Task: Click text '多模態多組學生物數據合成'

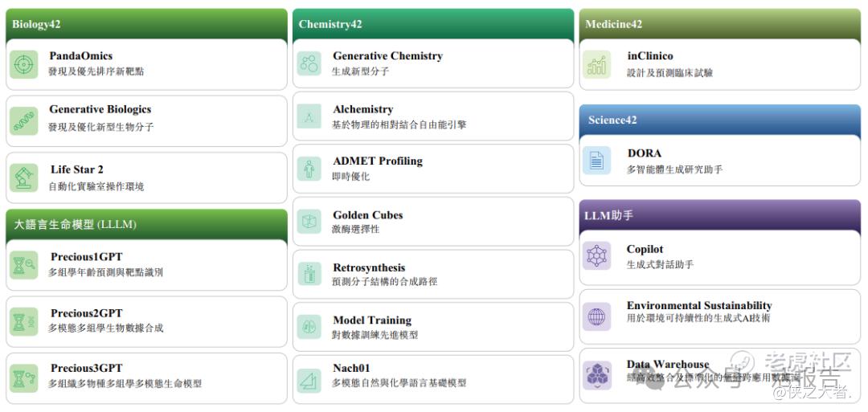Action: pos(106,328)
